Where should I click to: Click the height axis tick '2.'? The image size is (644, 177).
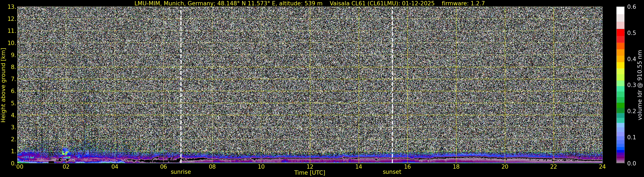[13, 139]
